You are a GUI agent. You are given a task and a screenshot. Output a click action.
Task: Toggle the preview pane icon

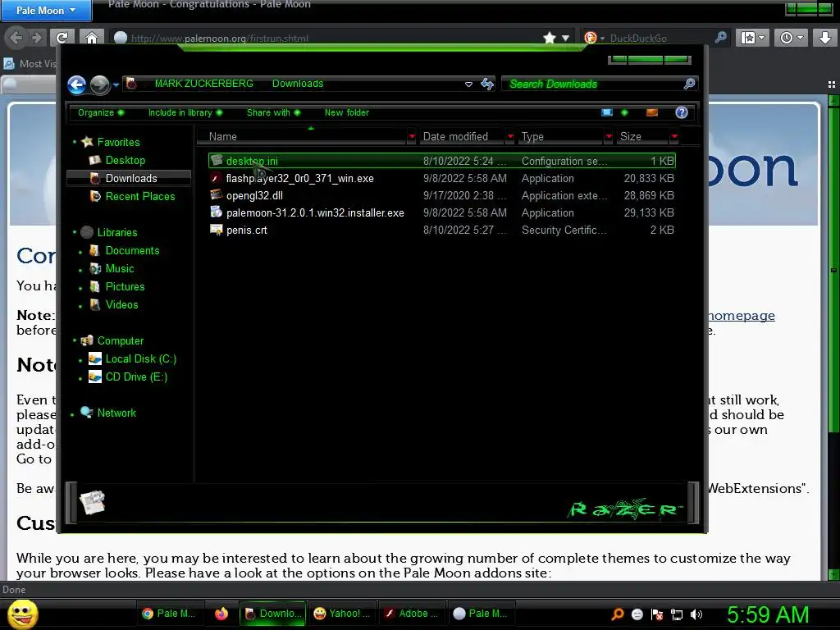[652, 112]
